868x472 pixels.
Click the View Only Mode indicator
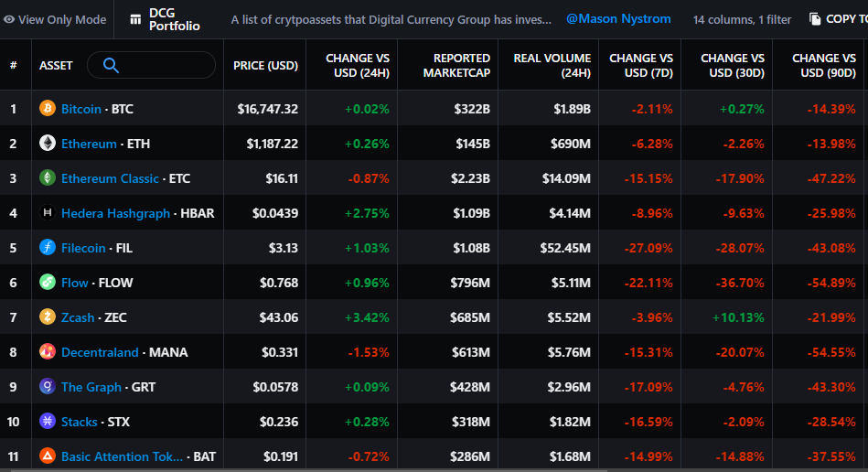[55, 19]
